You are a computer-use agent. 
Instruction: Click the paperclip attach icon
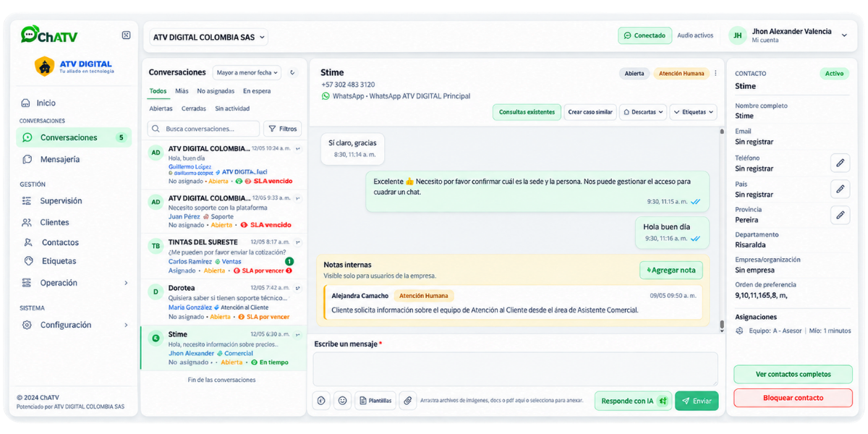pos(408,401)
